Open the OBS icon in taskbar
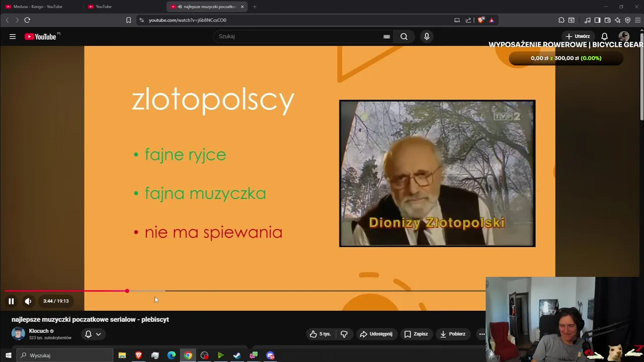The width and height of the screenshot is (644, 362). [x=204, y=355]
